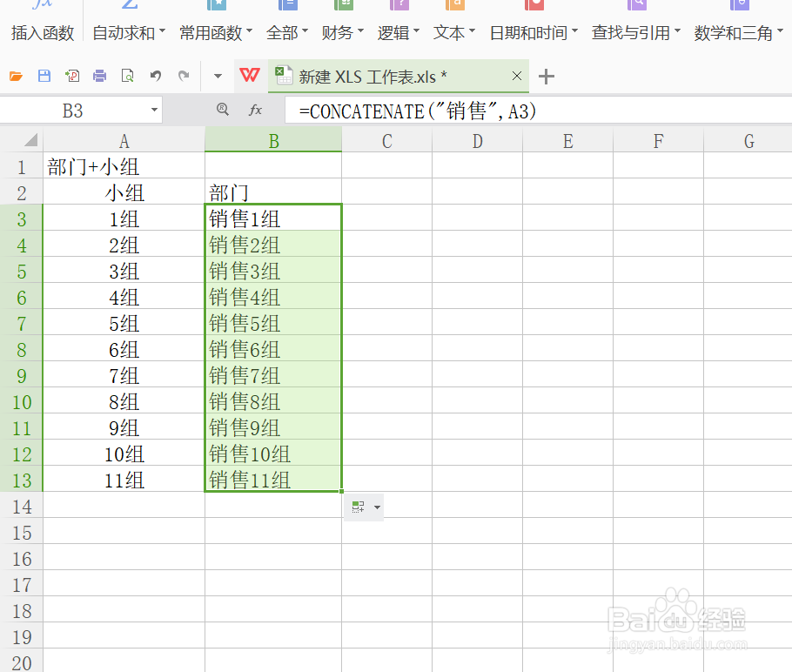Export the file to PDF
Image resolution: width=792 pixels, height=672 pixels.
[72, 77]
